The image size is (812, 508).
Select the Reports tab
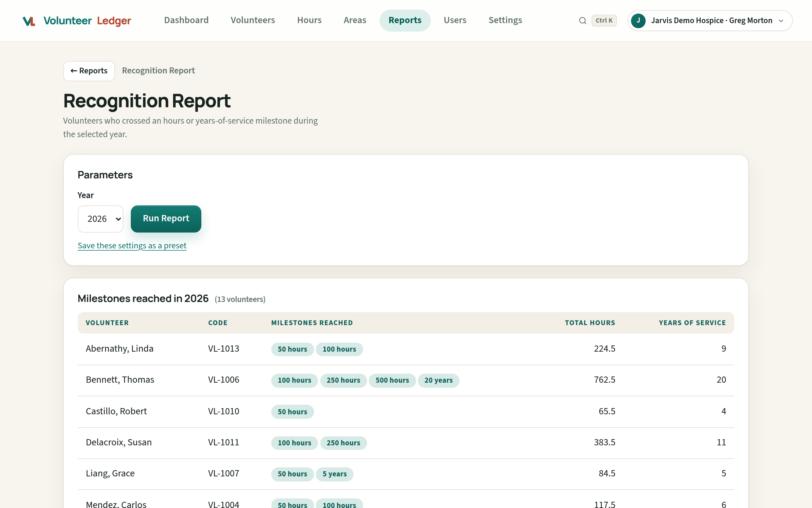(405, 20)
